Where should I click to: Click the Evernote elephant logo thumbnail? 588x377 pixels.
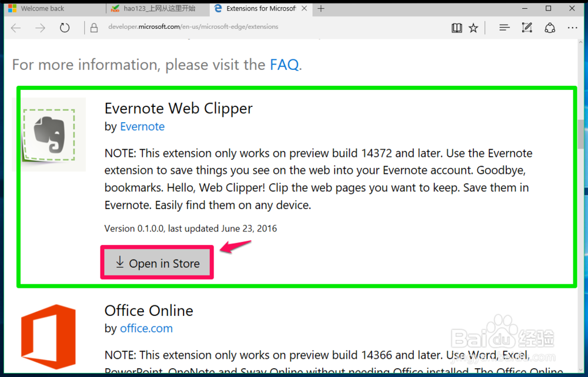tap(49, 134)
